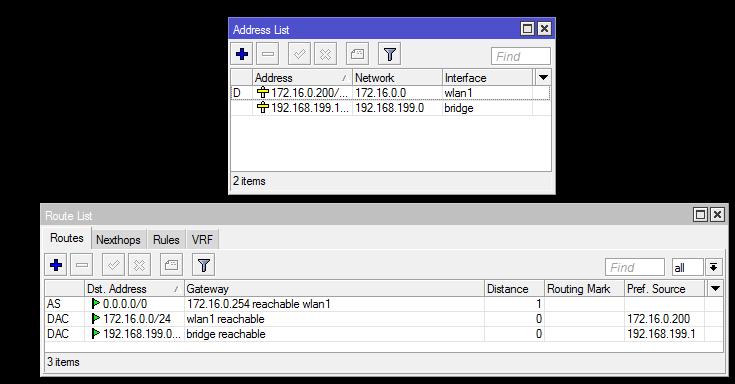This screenshot has width=735, height=384.
Task: Sort by Network column header in Address List
Action: pos(397,78)
